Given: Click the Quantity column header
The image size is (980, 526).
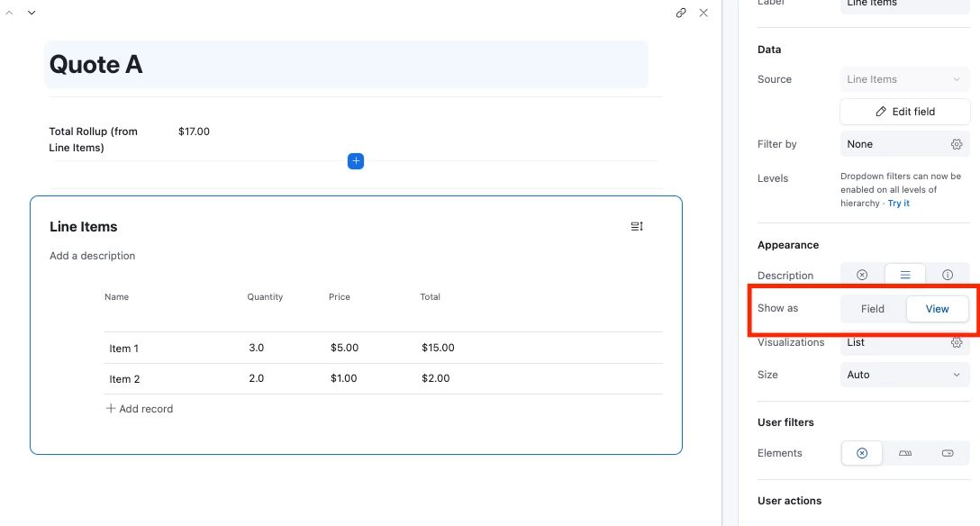Looking at the screenshot, I should (x=265, y=296).
